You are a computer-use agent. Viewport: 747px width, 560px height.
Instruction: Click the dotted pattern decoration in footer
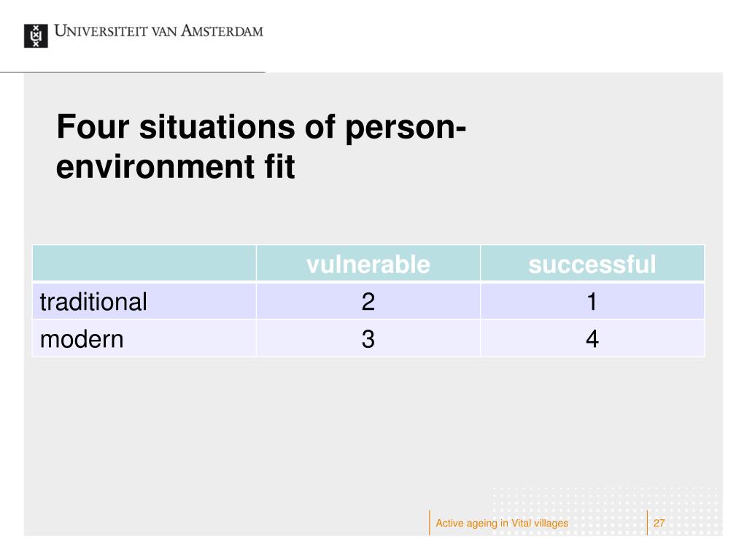click(x=605, y=510)
